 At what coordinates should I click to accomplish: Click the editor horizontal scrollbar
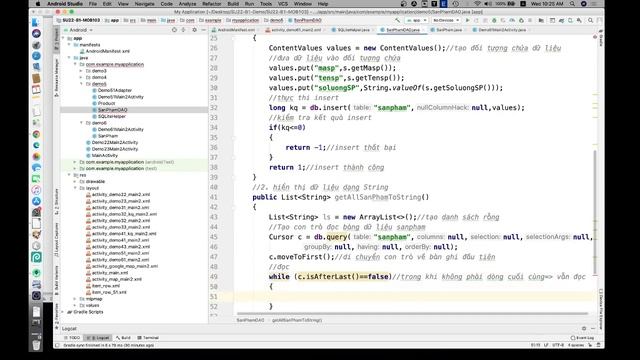coord(412,313)
